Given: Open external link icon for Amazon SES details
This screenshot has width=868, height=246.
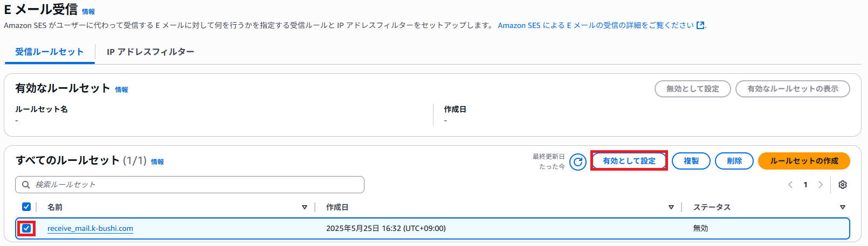Looking at the screenshot, I should (700, 25).
